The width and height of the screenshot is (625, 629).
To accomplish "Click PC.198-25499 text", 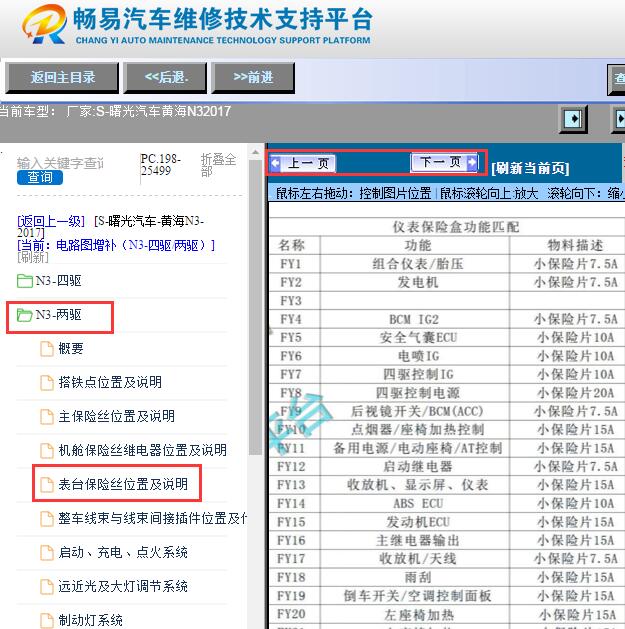I will 160,164.
